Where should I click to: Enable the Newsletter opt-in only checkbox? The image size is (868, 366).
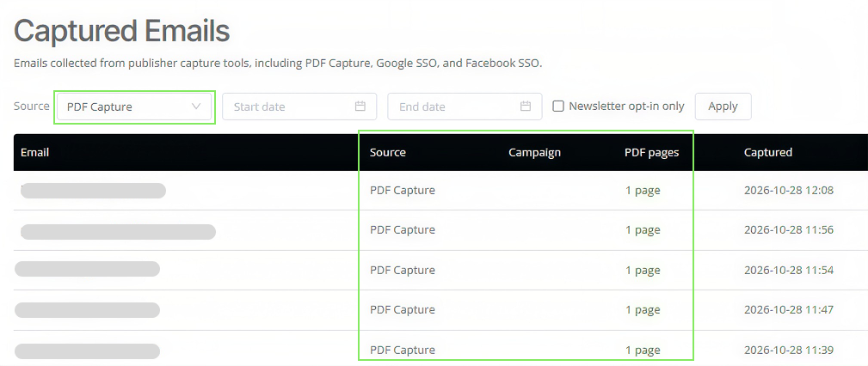pyautogui.click(x=558, y=107)
